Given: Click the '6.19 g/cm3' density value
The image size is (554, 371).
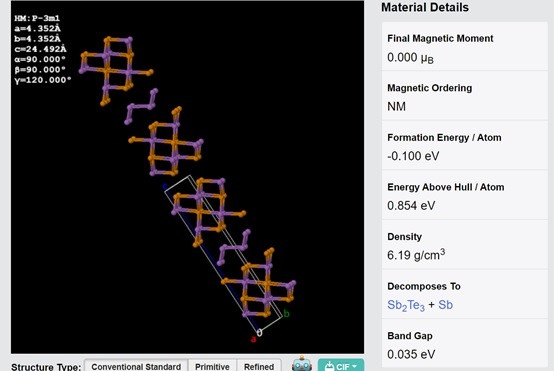Looking at the screenshot, I should (x=416, y=254).
